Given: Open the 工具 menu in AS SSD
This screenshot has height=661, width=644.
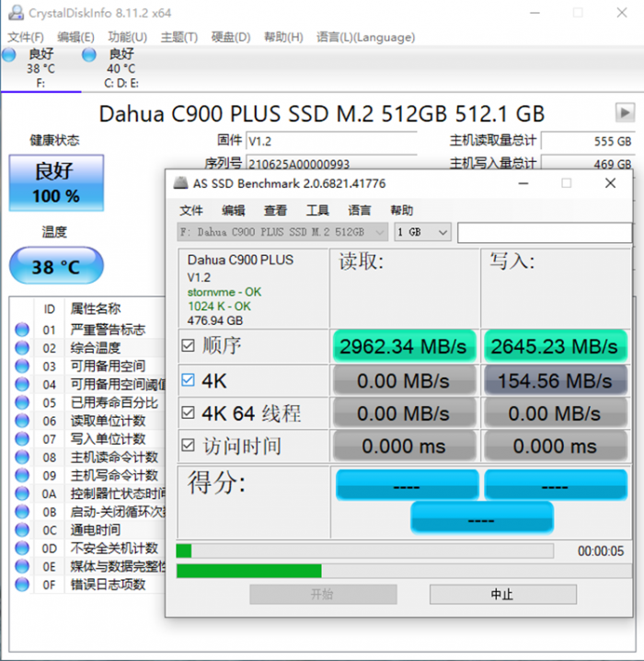Looking at the screenshot, I should pos(317,210).
